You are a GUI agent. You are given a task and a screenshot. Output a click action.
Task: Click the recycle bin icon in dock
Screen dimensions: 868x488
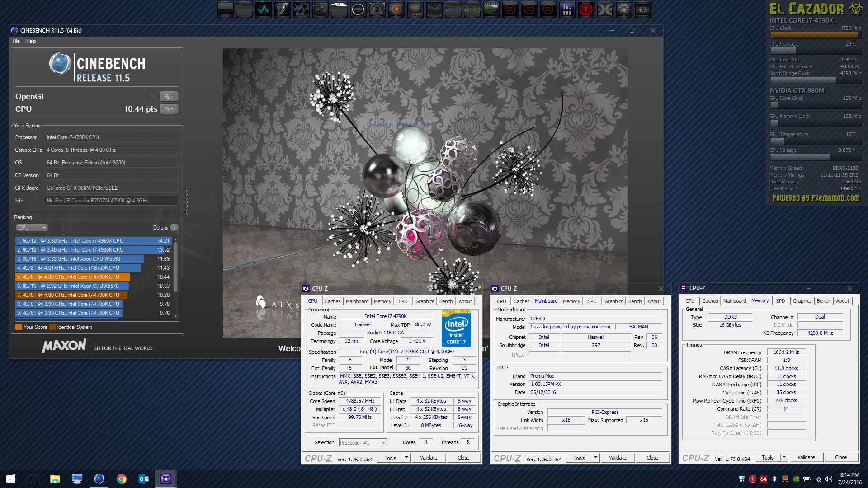coord(643,9)
